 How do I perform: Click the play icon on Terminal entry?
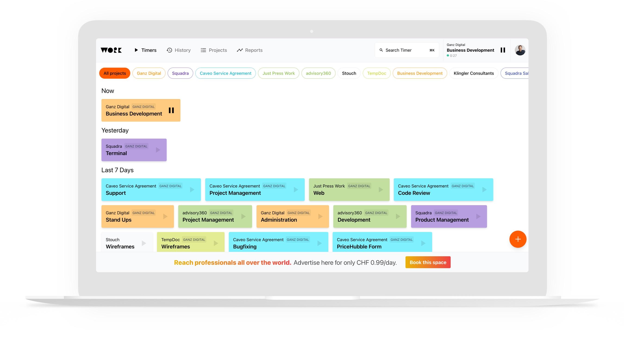(158, 150)
